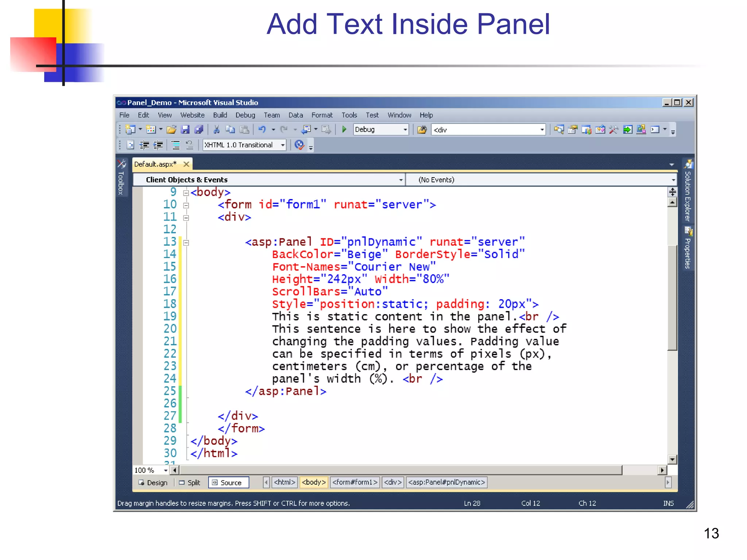Image resolution: width=747 pixels, height=560 pixels.
Task: Start debugging with green play icon
Action: pos(344,129)
